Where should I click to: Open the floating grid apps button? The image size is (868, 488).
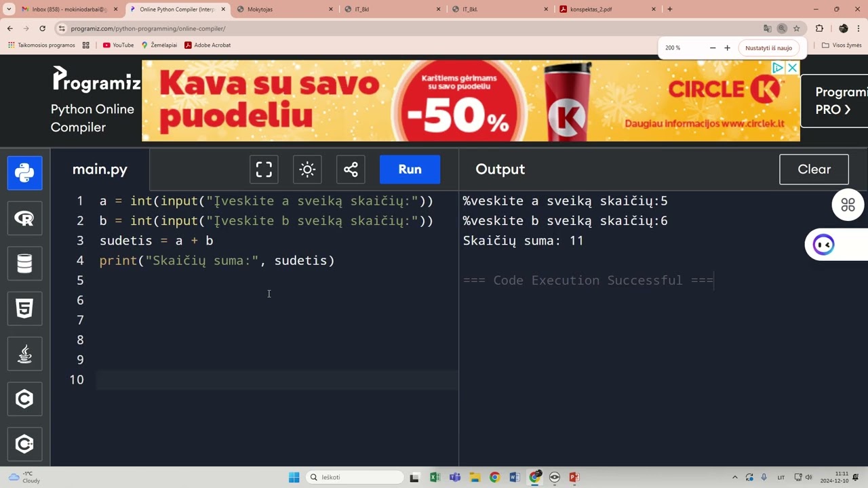pyautogui.click(x=848, y=205)
